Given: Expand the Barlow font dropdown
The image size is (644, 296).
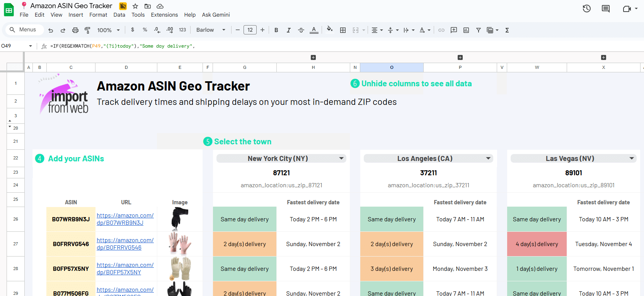Looking at the screenshot, I should pyautogui.click(x=211, y=30).
